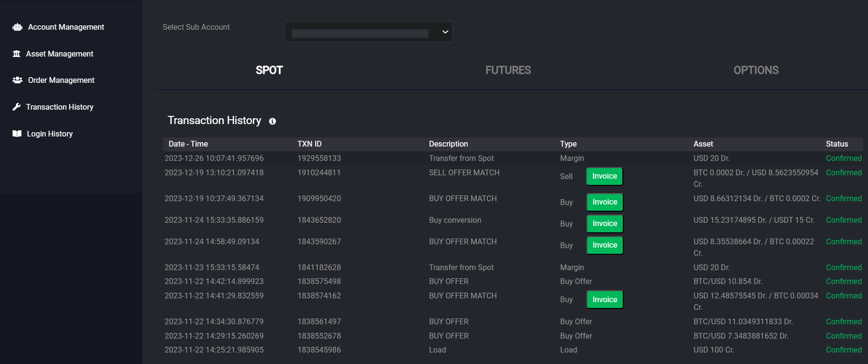Switch to the FUTURES tab

508,70
